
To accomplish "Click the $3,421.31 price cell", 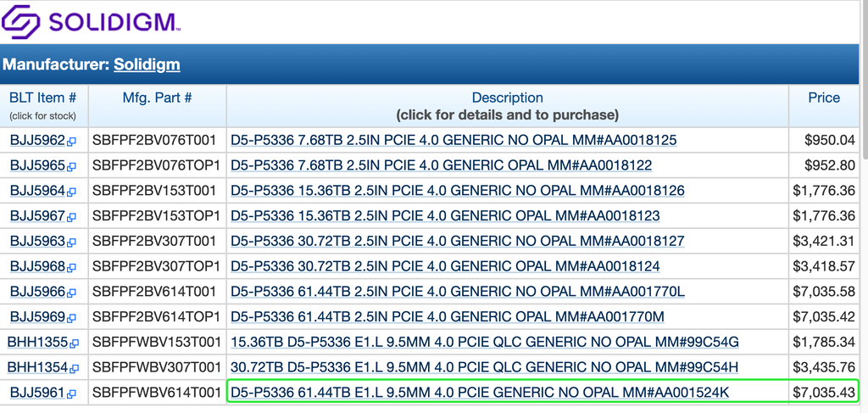I will (x=824, y=242).
